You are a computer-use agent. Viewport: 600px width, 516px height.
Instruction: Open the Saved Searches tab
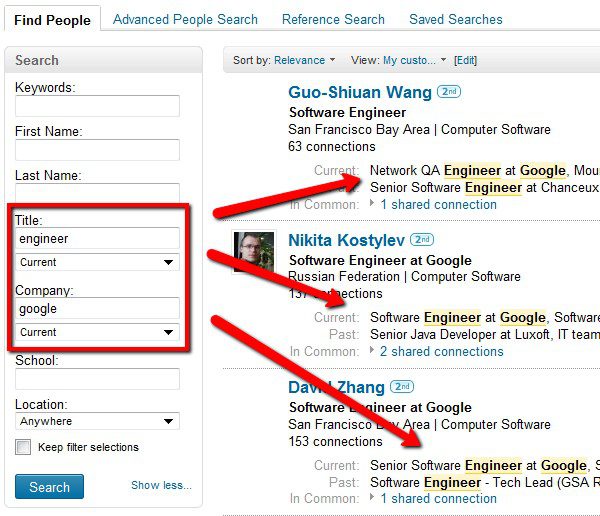click(456, 19)
